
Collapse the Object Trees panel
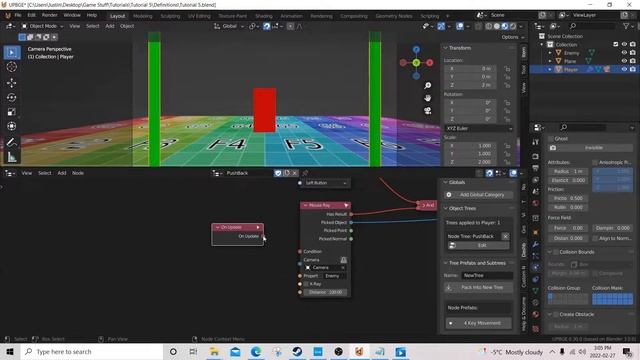(x=446, y=209)
